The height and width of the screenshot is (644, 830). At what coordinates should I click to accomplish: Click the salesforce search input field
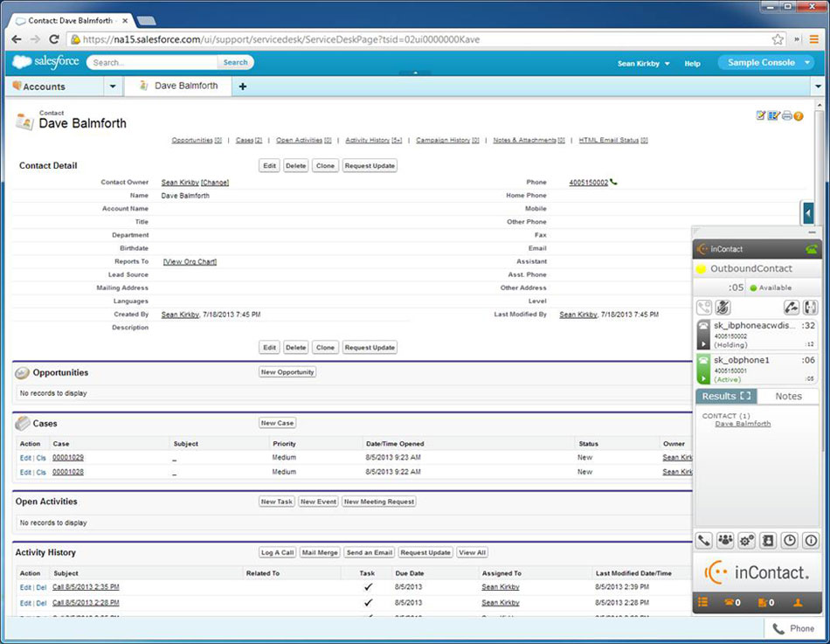coord(152,63)
